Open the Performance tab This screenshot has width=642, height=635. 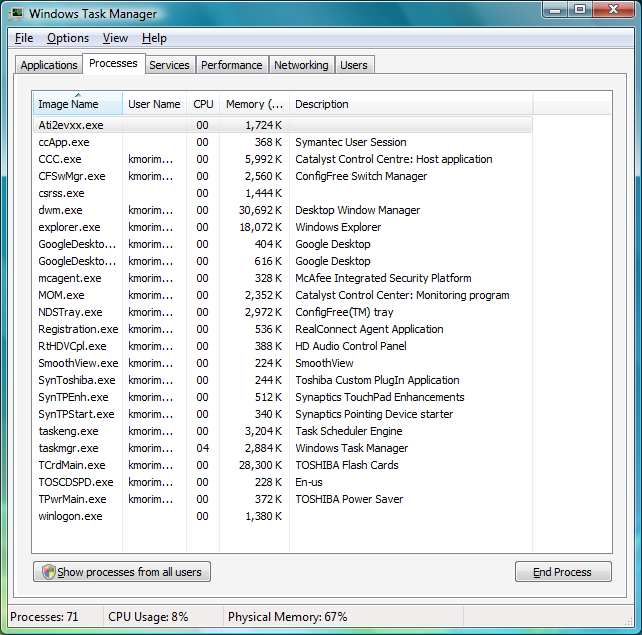(x=232, y=65)
